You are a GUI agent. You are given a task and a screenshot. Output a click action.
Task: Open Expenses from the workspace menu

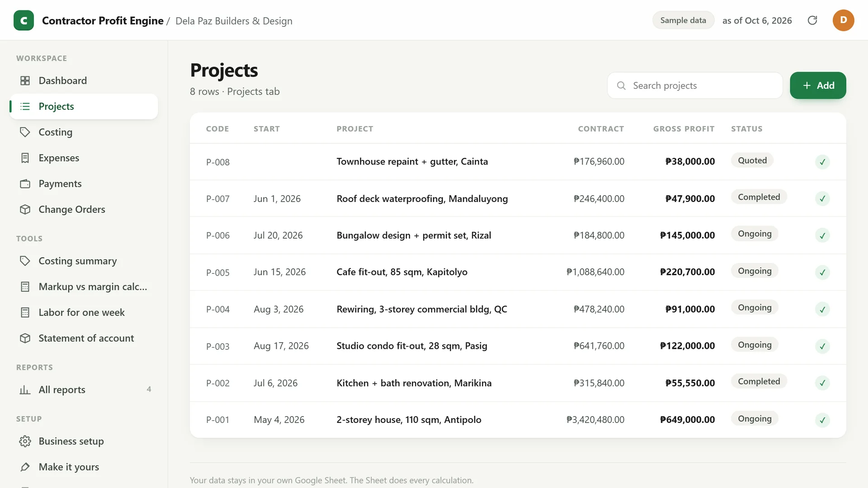point(84,158)
